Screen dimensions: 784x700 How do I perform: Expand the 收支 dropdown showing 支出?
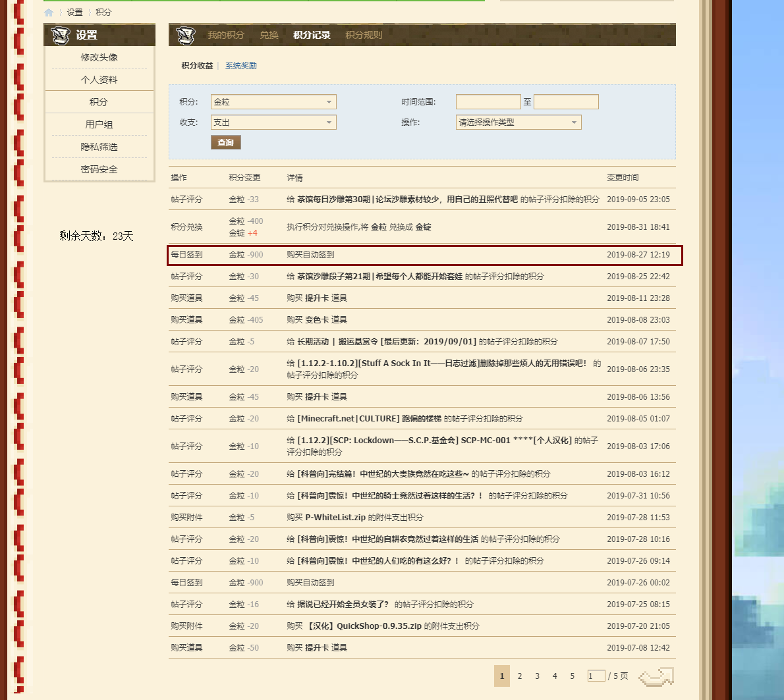[273, 122]
